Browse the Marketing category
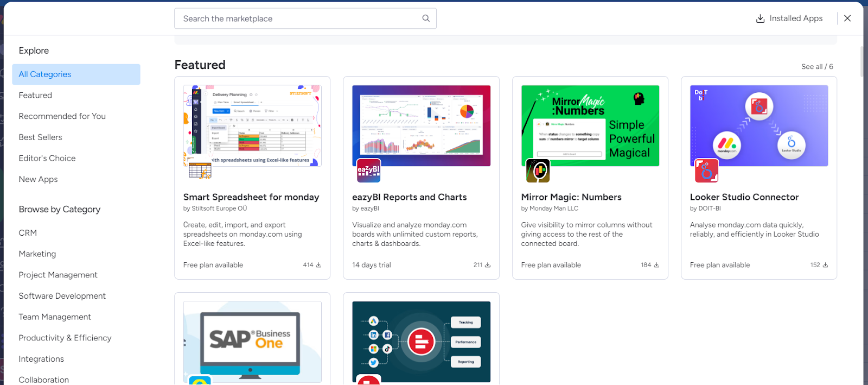The height and width of the screenshot is (385, 868). click(37, 254)
